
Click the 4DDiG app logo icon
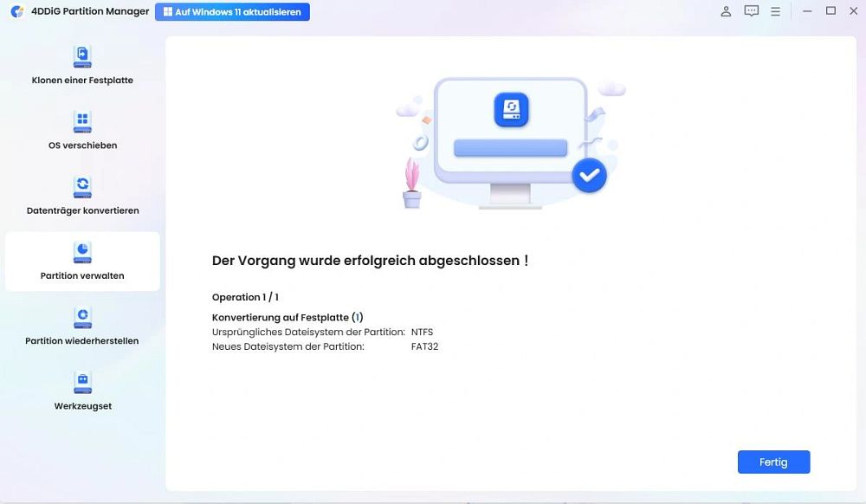tap(17, 11)
